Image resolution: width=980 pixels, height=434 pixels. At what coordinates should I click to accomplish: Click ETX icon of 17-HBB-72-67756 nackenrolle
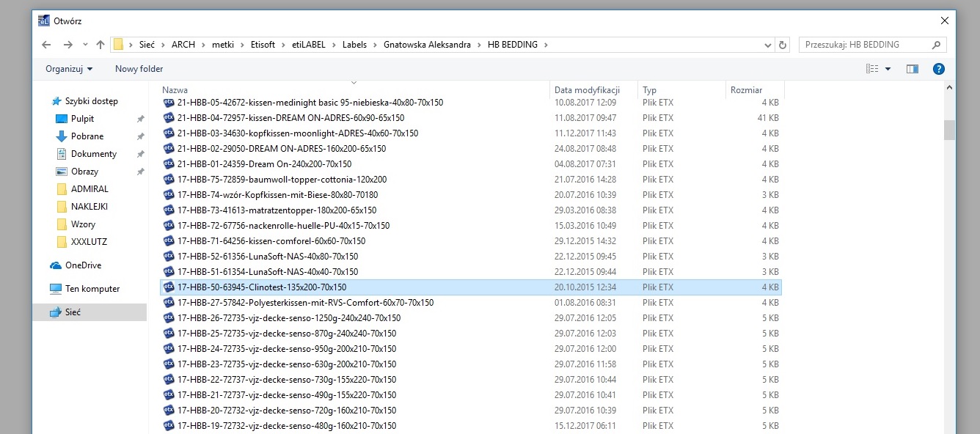pyautogui.click(x=169, y=226)
